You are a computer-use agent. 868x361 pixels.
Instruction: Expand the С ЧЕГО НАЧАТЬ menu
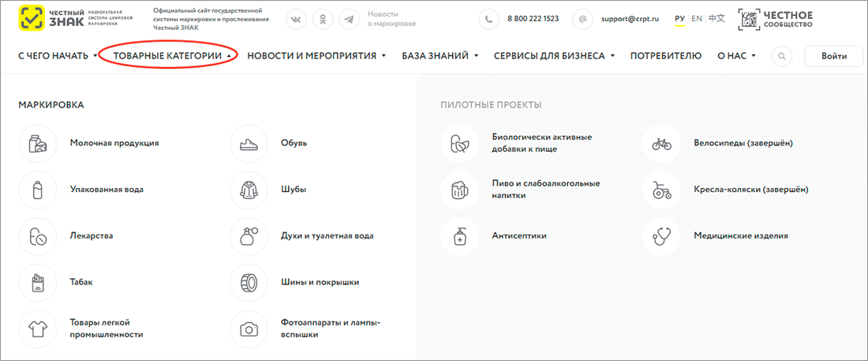pos(58,56)
